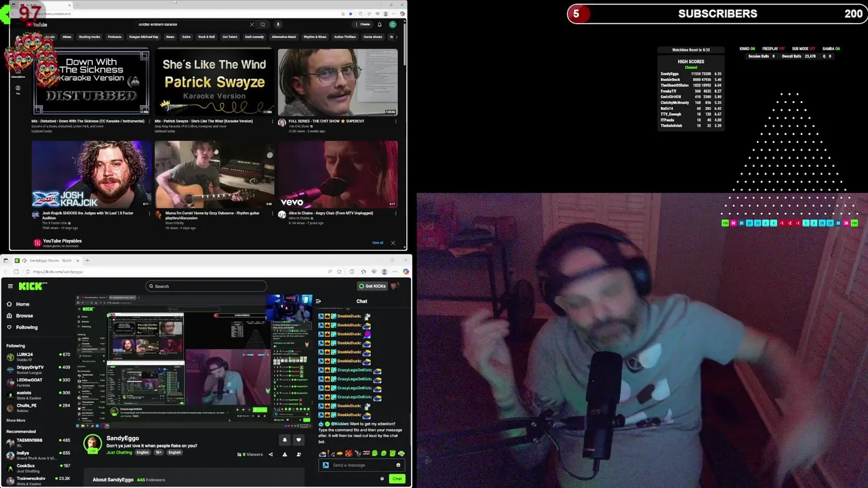Viewport: 868px width, 488px height.
Task: Open the Alice In Chains Angry Chair title
Action: pos(331,213)
